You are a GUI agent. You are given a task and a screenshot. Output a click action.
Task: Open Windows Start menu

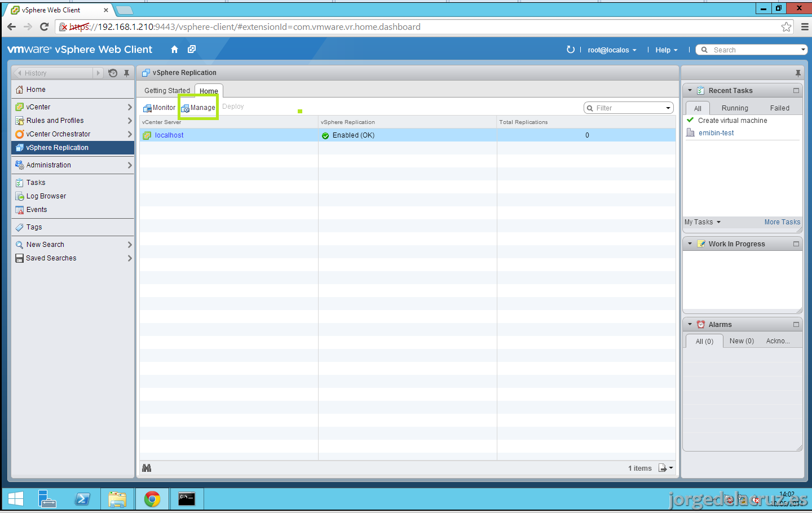point(16,499)
